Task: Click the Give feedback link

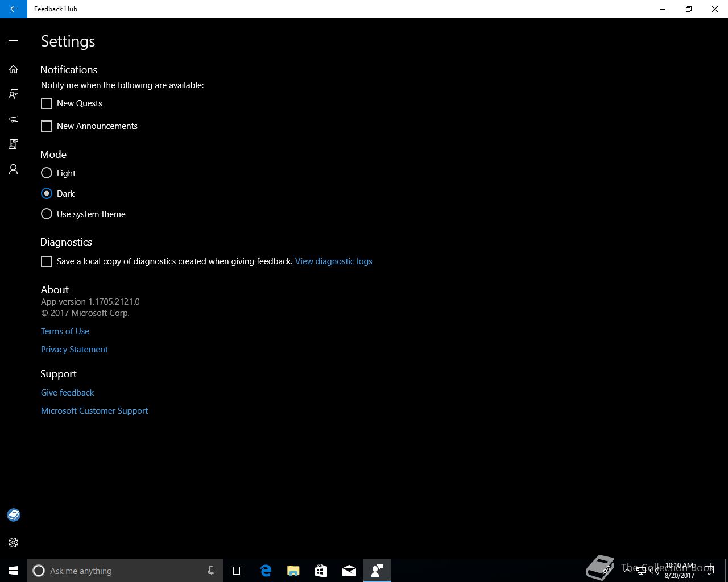Action: 67,393
